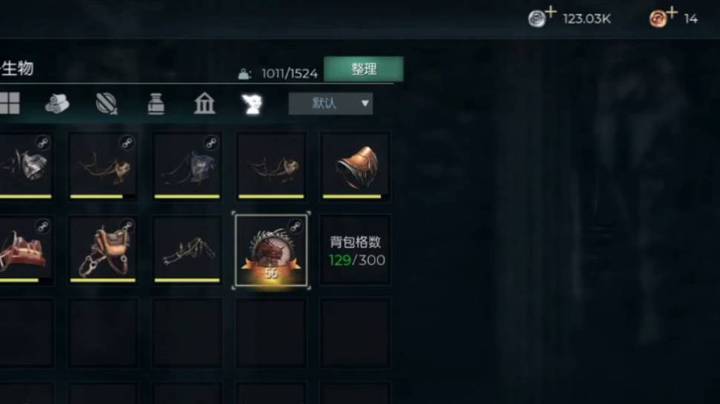Open the building pillars category icon
720x404 pixels.
pos(204,103)
